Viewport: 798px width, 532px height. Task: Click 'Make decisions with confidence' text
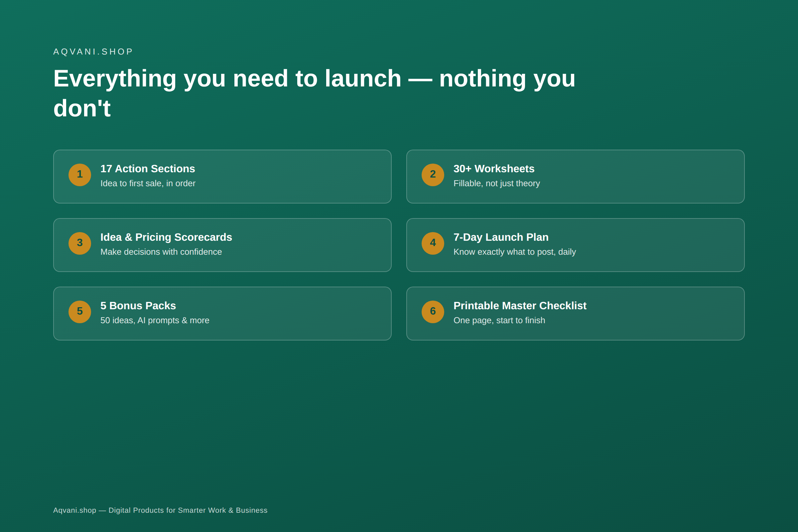coord(161,252)
